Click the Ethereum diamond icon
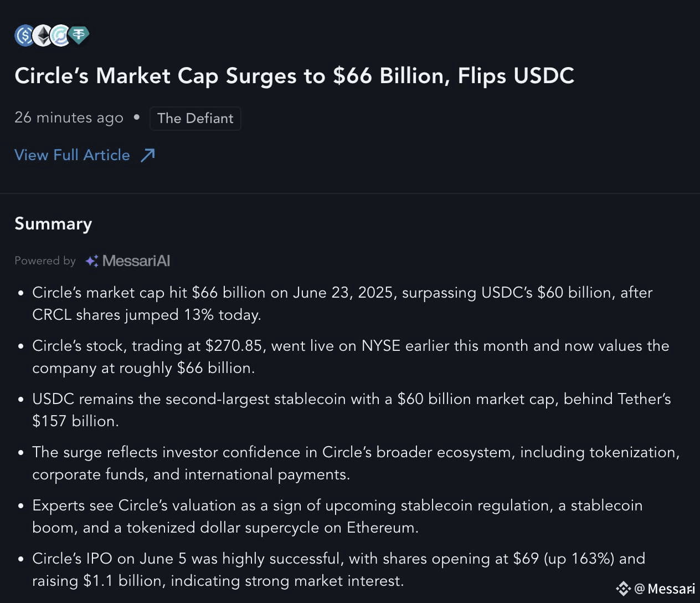This screenshot has height=603, width=700. click(42, 35)
